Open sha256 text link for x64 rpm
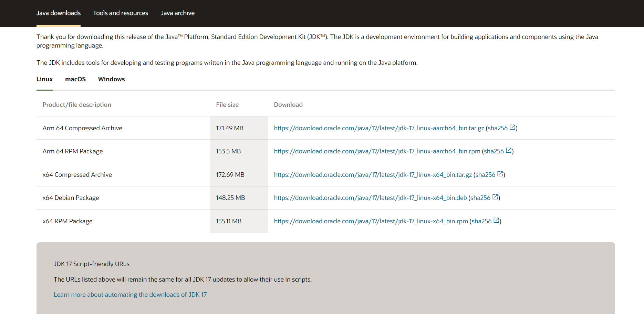This screenshot has height=314, width=644. (481, 221)
